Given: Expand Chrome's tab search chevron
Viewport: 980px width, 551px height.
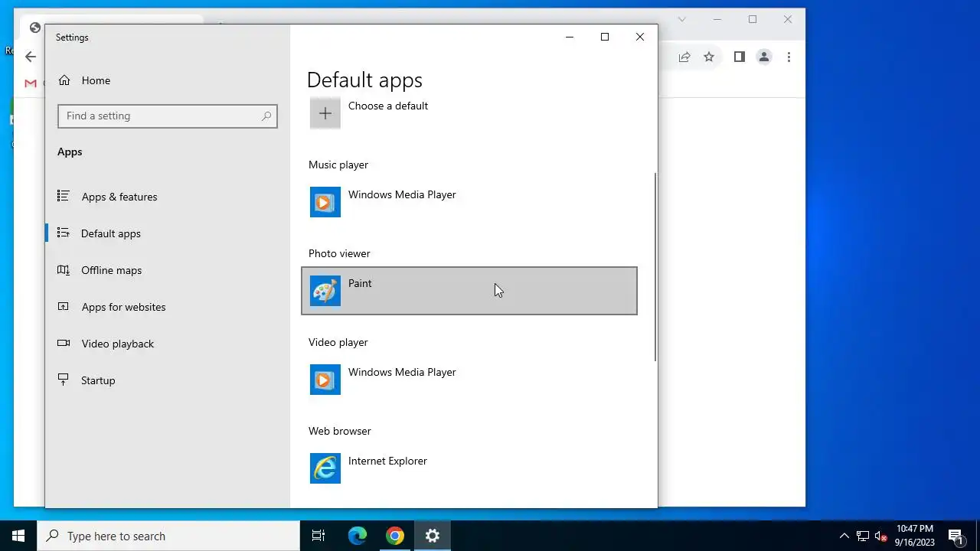Looking at the screenshot, I should [682, 19].
